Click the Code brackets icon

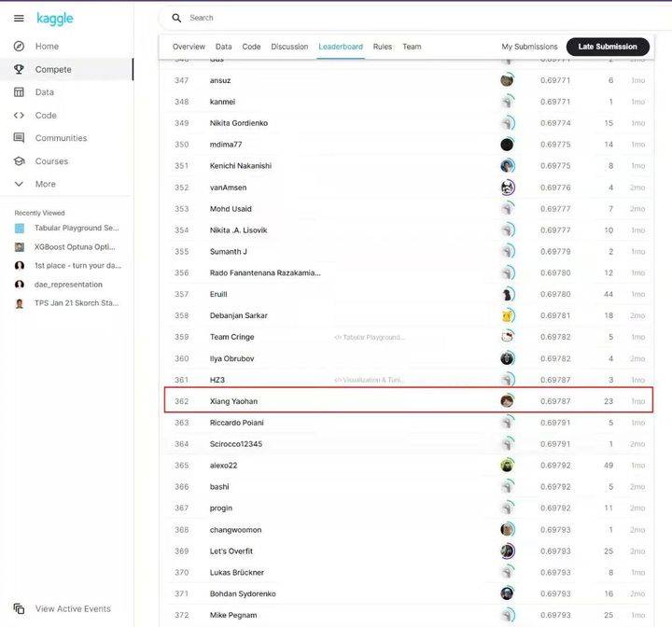tap(19, 116)
